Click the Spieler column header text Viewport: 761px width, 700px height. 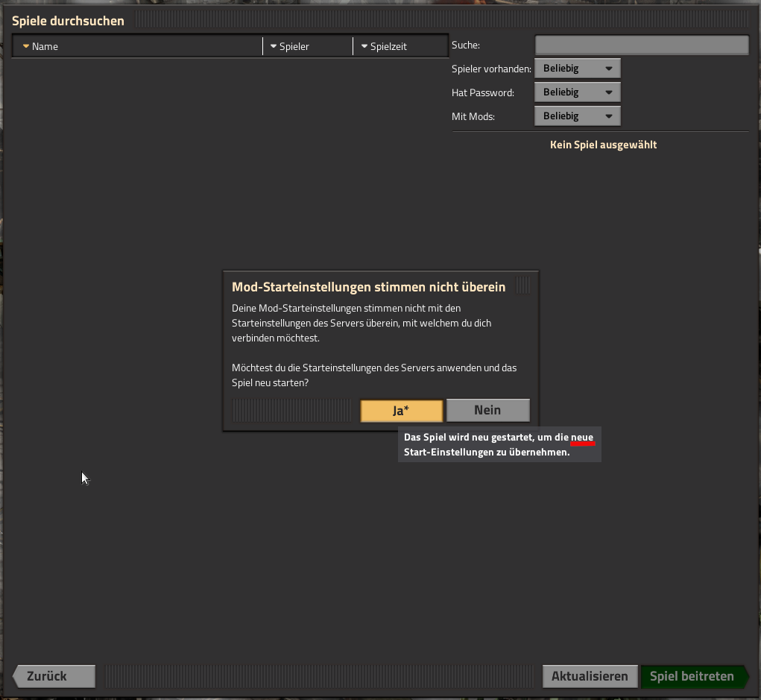coord(294,46)
